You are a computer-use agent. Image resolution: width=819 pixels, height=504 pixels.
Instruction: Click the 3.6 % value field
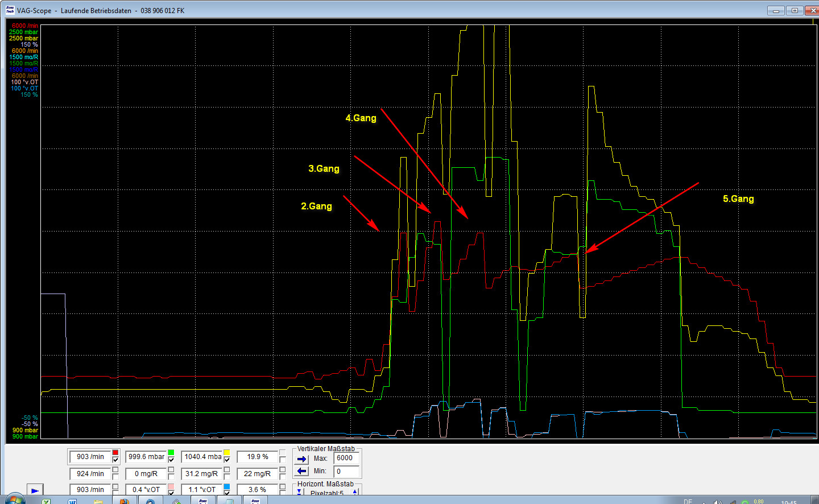coord(257,490)
